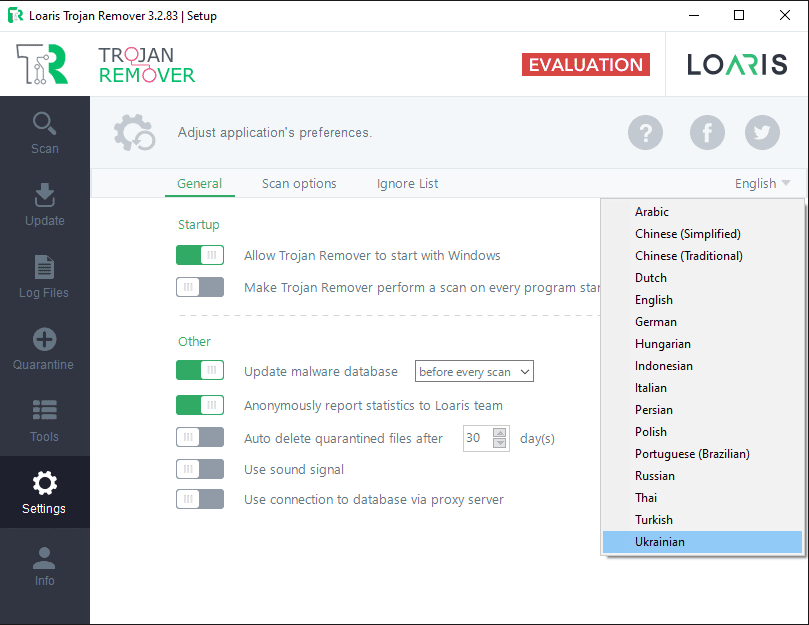
Task: Select English in language list
Action: point(702,300)
